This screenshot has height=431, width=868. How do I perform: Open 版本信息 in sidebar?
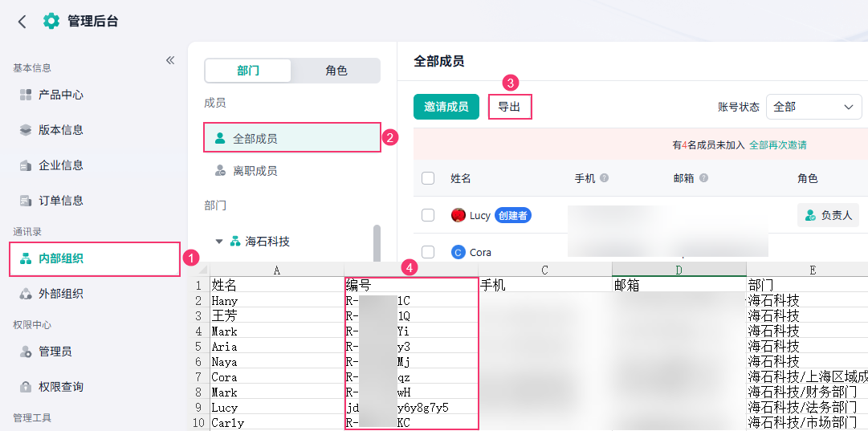tap(60, 130)
